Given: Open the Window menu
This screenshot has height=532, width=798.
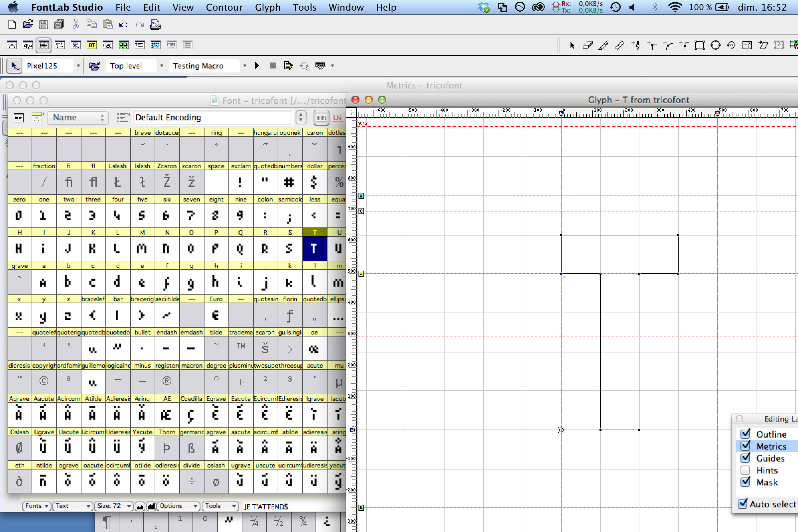Looking at the screenshot, I should [x=346, y=7].
